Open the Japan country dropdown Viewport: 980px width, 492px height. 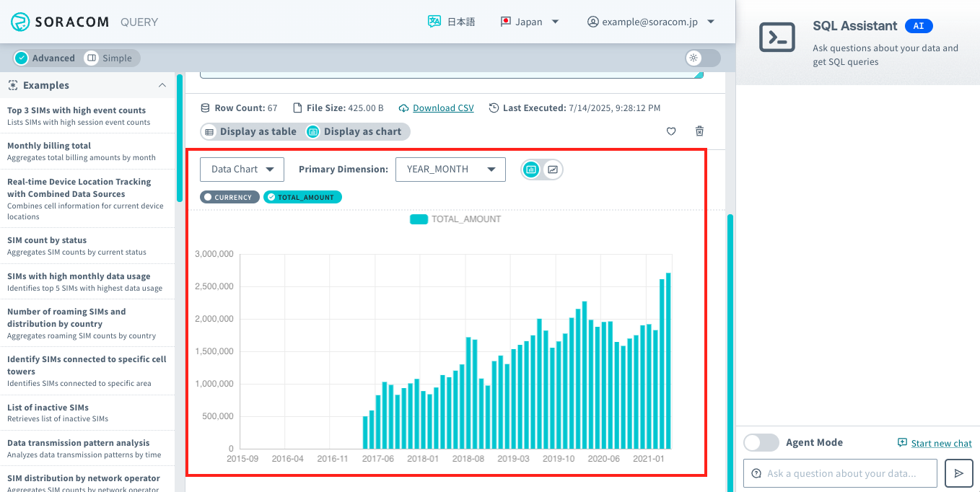pyautogui.click(x=530, y=22)
